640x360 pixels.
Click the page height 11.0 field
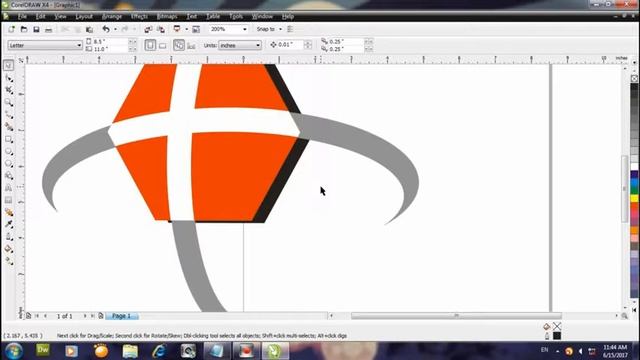(x=110, y=49)
